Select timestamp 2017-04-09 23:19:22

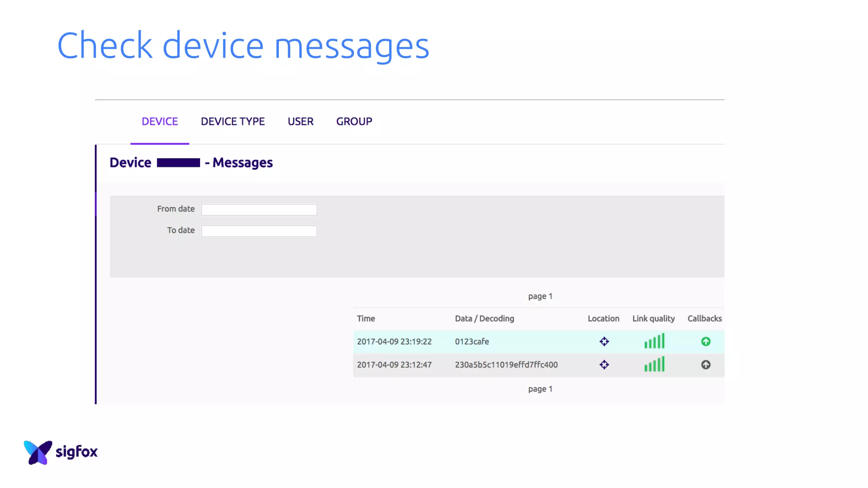pos(394,341)
